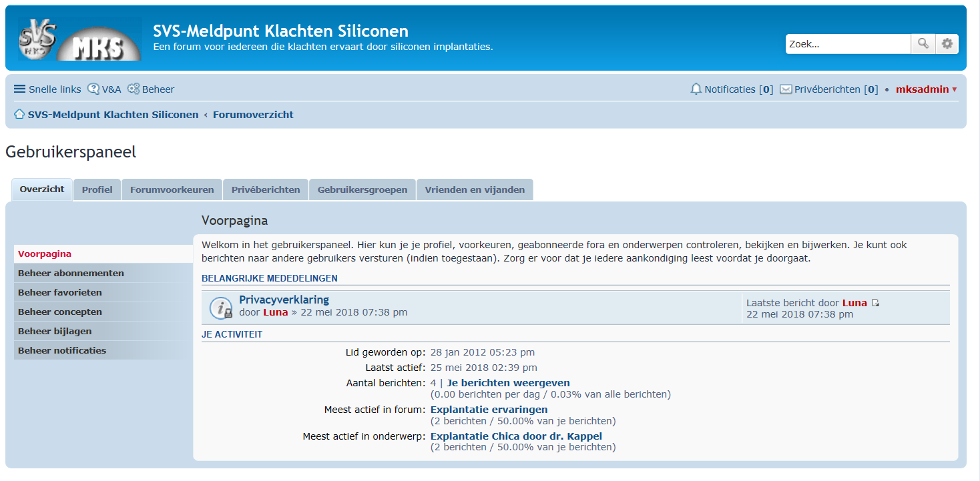
Task: Click the notifications bell icon
Action: pyautogui.click(x=696, y=89)
